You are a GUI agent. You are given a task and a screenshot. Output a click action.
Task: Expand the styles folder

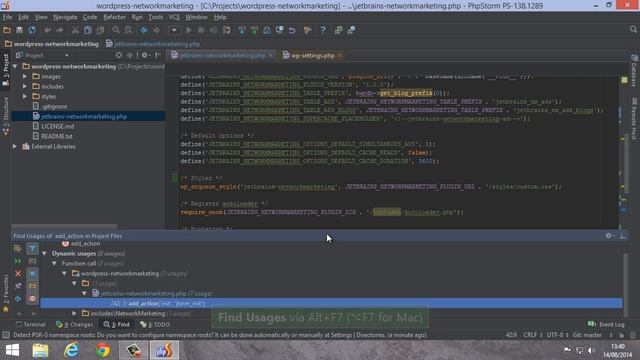tap(25, 96)
